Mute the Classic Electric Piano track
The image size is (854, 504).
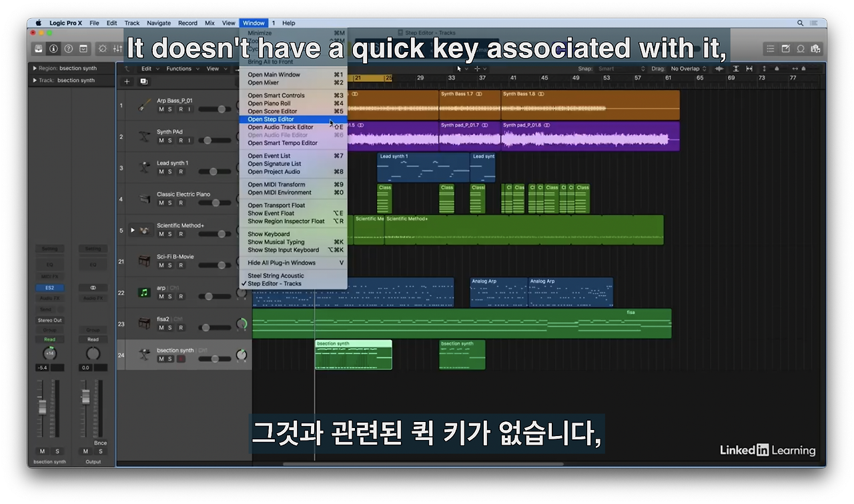tap(161, 203)
